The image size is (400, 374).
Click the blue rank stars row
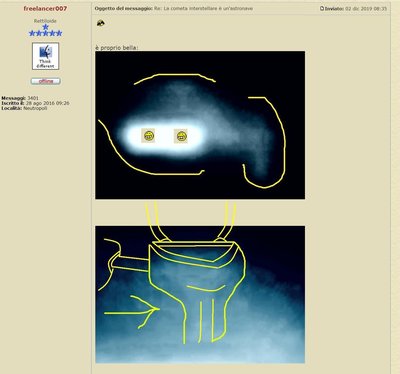tap(45, 33)
